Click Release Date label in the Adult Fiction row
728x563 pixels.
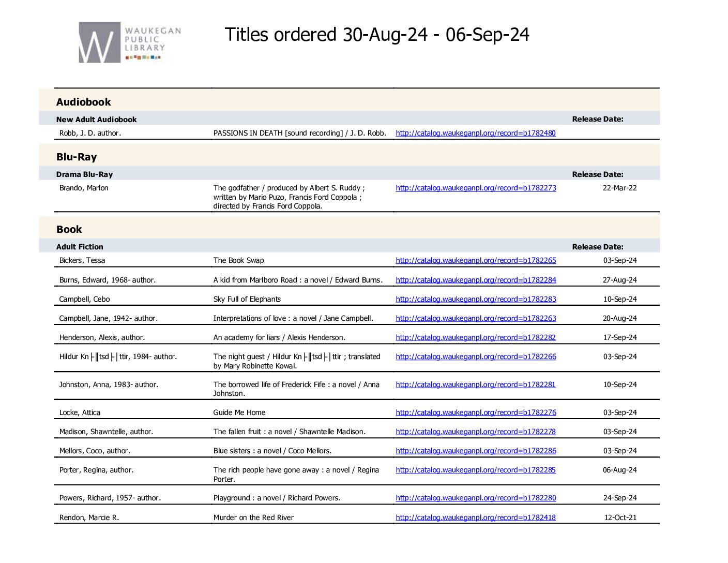pyautogui.click(x=598, y=247)
